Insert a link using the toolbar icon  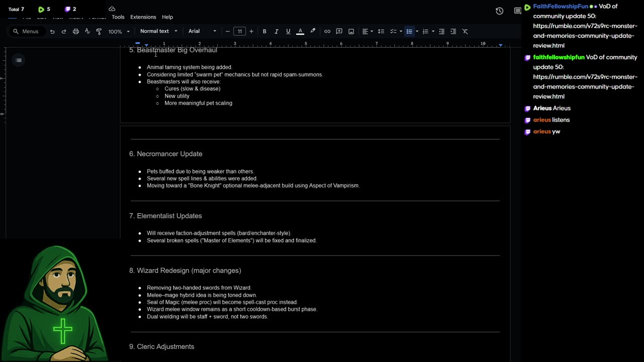327,31
